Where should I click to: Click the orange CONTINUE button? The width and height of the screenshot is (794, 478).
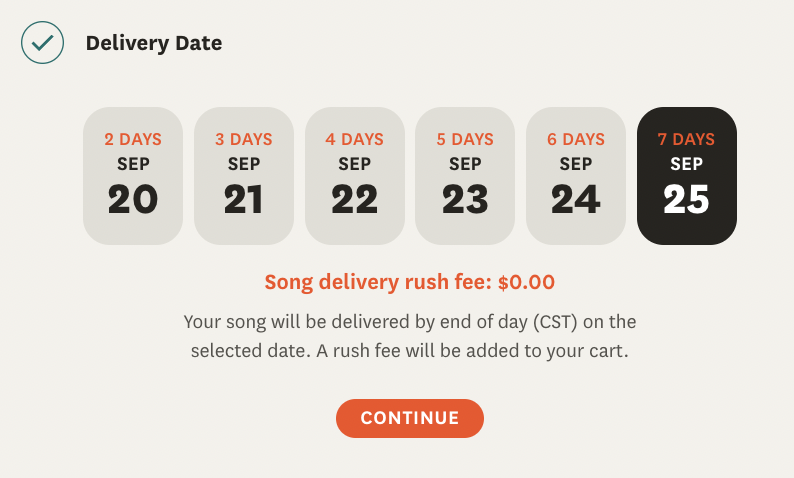click(x=410, y=418)
